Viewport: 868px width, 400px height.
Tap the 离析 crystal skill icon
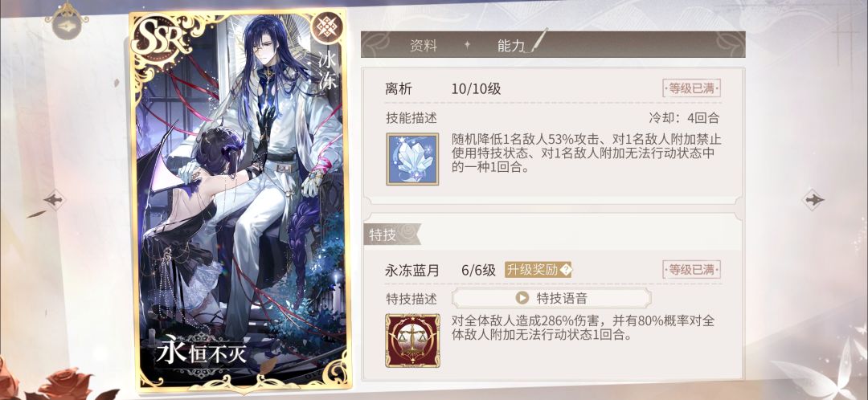(x=412, y=159)
